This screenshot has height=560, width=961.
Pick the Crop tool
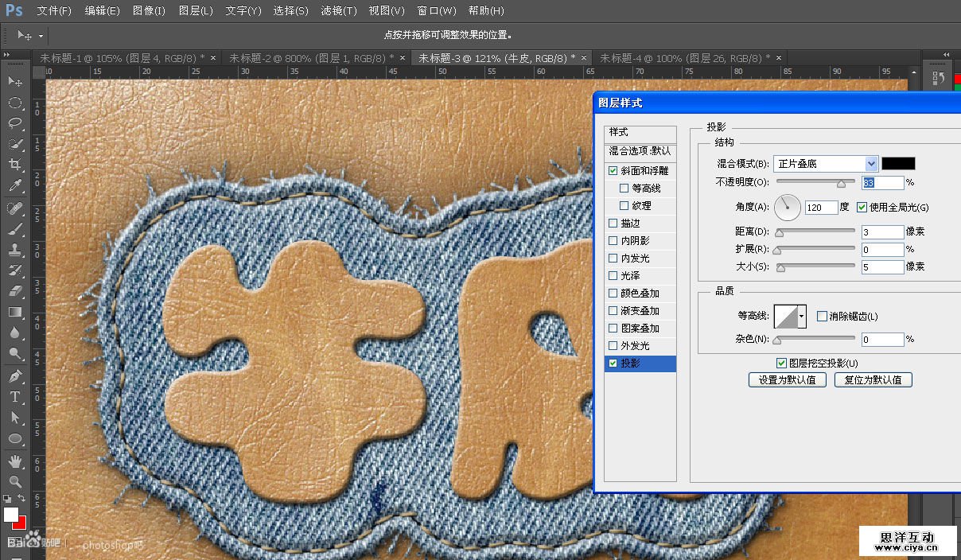point(15,165)
